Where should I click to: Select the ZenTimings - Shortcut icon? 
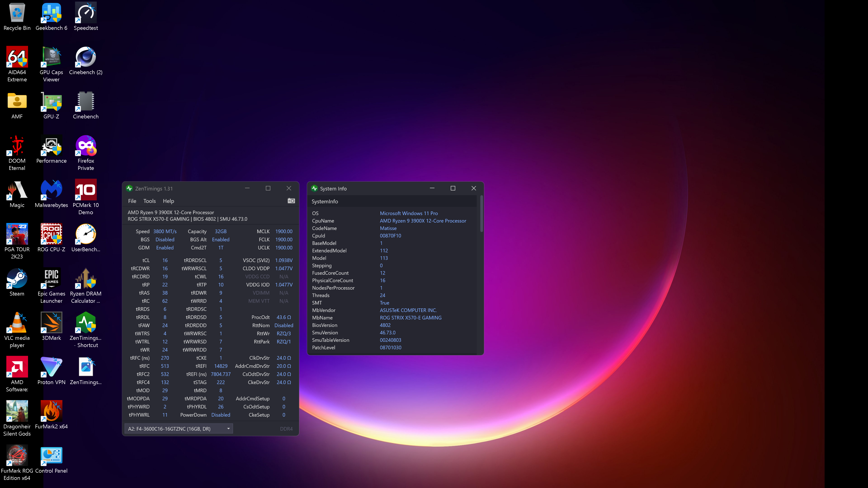click(x=86, y=330)
